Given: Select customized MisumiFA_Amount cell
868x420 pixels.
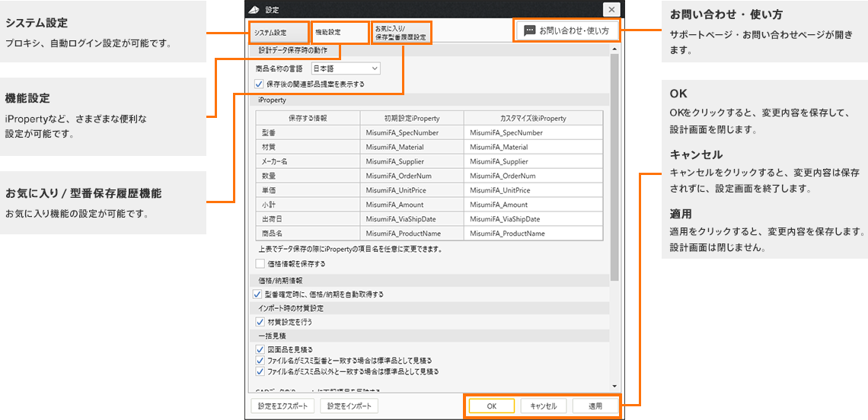Looking at the screenshot, I should (533, 205).
